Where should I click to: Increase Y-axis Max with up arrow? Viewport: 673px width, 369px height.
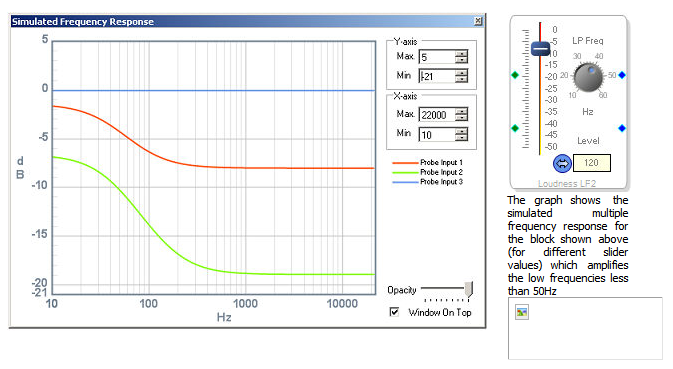(461, 54)
